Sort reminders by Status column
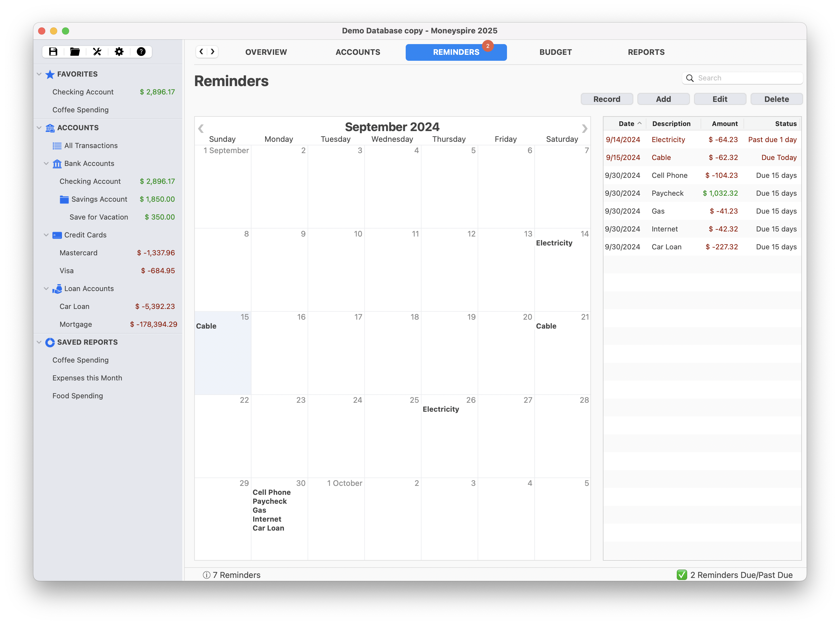The image size is (840, 625). (x=772, y=124)
